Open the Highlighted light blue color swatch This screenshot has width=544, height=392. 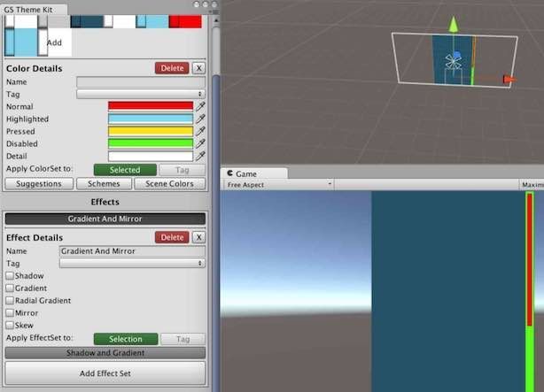tap(151, 119)
